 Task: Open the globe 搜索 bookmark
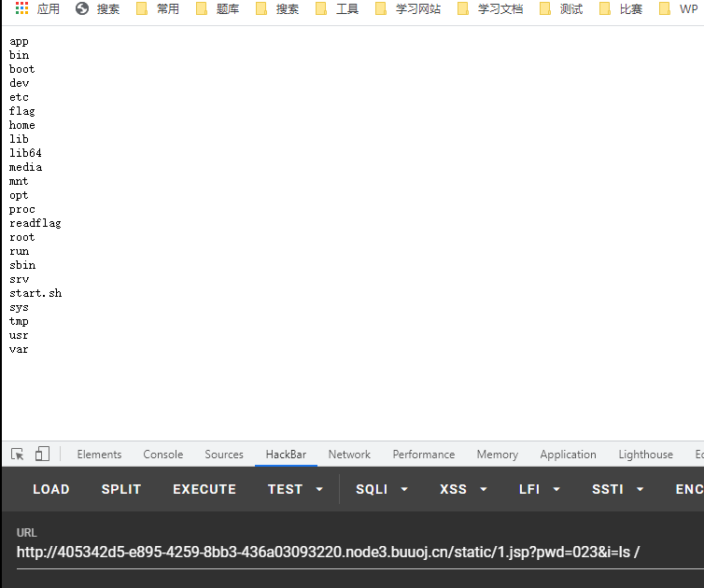[x=97, y=9]
